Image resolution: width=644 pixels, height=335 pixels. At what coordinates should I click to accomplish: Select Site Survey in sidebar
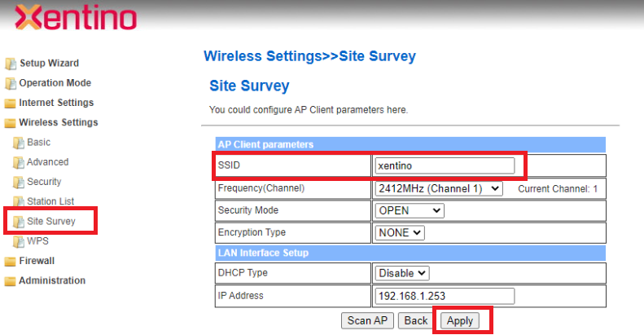50,221
